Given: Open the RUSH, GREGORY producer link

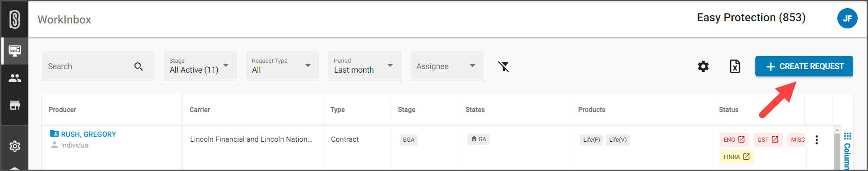Looking at the screenshot, I should (x=88, y=134).
